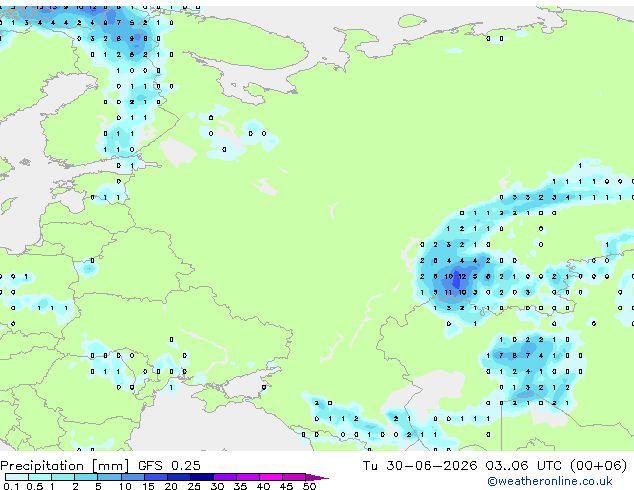Pick the 40–45 mm magenta legend swatch
The image size is (634, 490).
pyautogui.click(x=271, y=477)
